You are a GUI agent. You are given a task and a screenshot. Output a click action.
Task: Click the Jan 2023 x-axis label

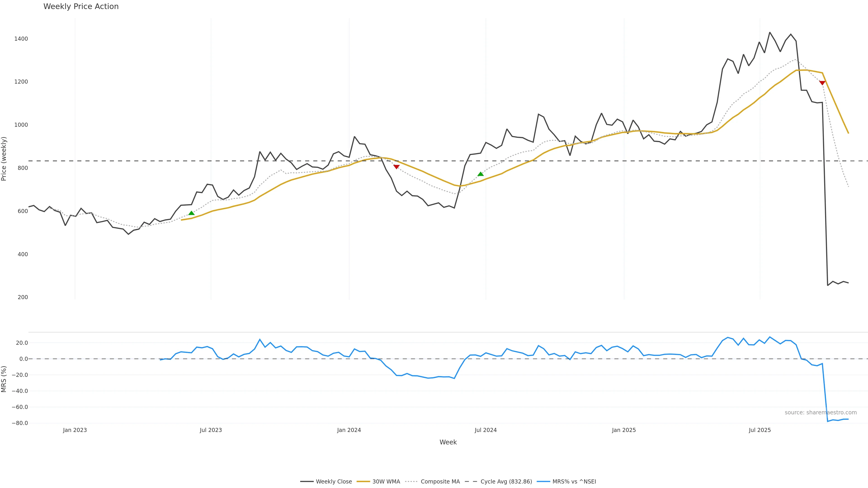(x=75, y=430)
